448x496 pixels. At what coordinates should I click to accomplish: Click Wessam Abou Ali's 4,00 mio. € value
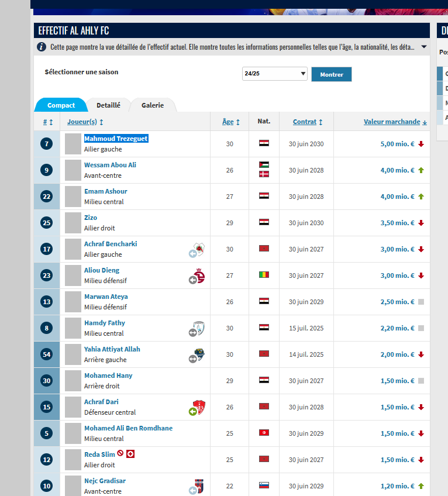[x=397, y=170]
